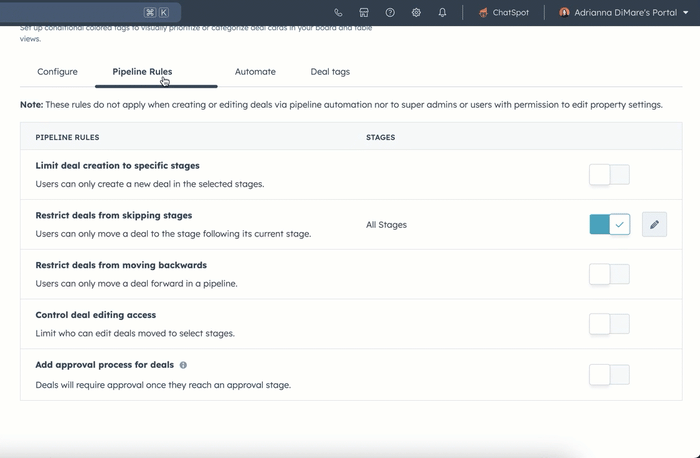Expand Adrianna DiMare's Portal account menu
This screenshot has height=458, width=700.
[624, 12]
